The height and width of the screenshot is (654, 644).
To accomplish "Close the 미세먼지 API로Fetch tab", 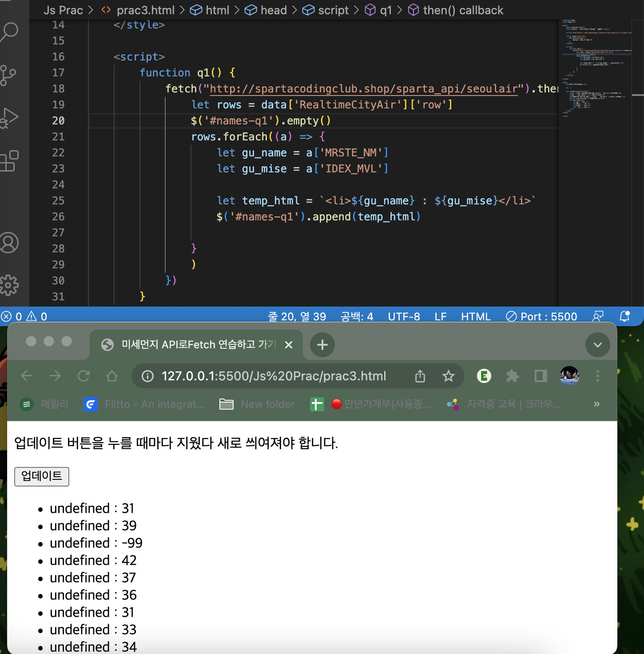I will 289,345.
